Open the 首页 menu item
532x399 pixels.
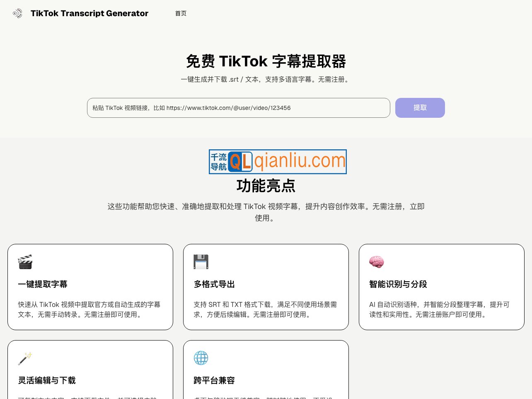pyautogui.click(x=181, y=13)
